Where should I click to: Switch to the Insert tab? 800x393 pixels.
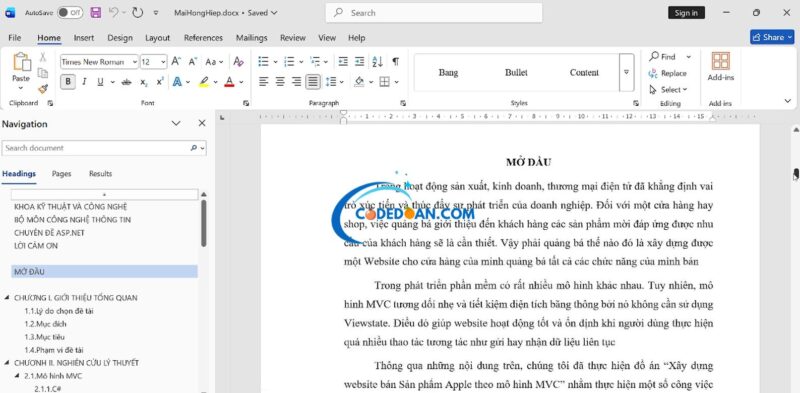pos(84,38)
